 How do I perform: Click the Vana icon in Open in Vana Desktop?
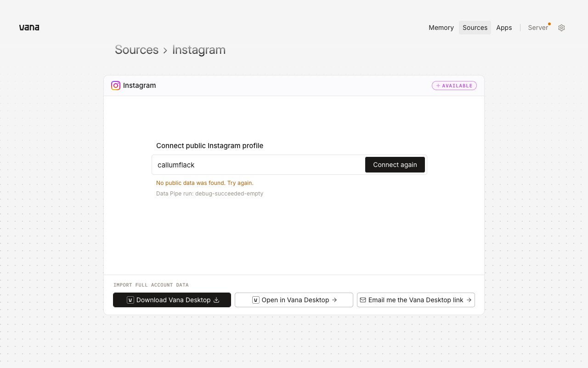coord(256,300)
